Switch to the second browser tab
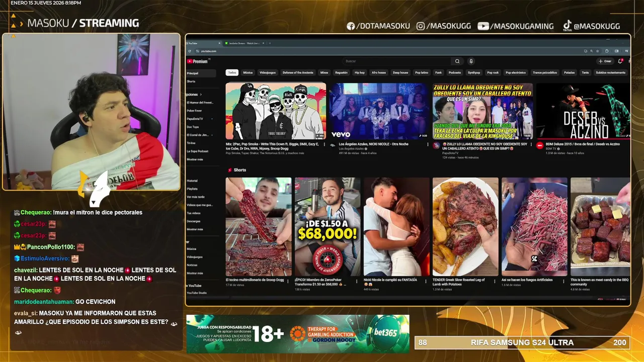Image resolution: width=644 pixels, height=362 pixels. (x=244, y=43)
